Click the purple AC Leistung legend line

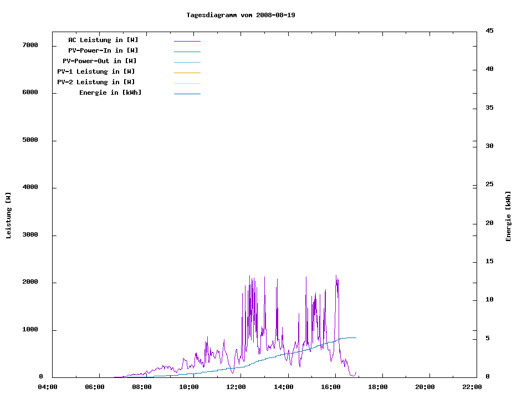click(x=187, y=41)
